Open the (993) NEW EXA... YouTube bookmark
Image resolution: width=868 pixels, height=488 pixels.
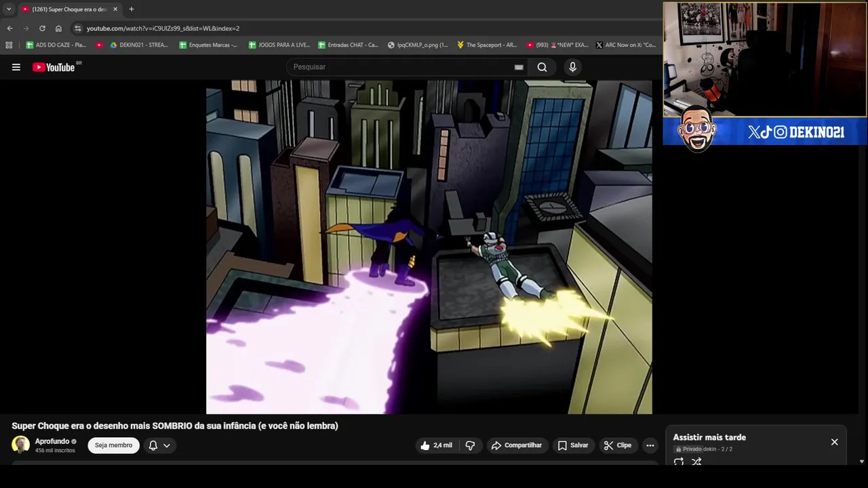click(x=557, y=45)
